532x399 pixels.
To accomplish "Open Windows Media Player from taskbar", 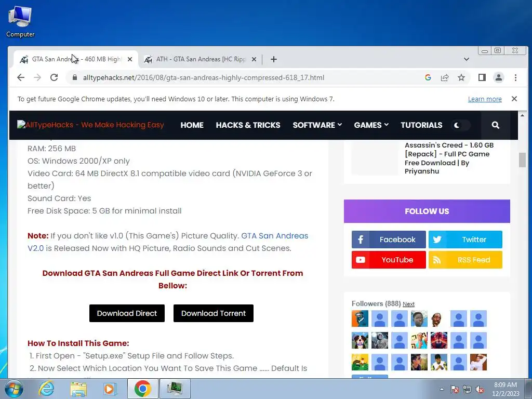I will pos(110,389).
